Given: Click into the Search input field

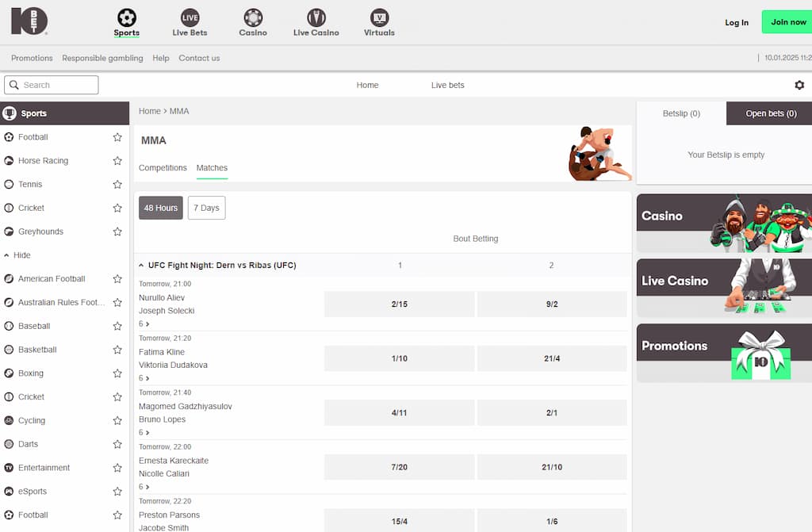Looking at the screenshot, I should coord(52,85).
